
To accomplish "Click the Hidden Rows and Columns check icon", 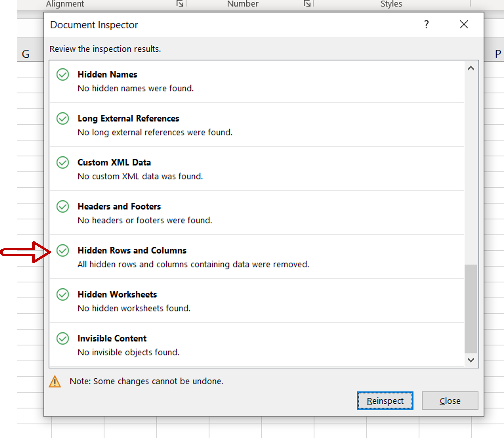I will [x=63, y=250].
